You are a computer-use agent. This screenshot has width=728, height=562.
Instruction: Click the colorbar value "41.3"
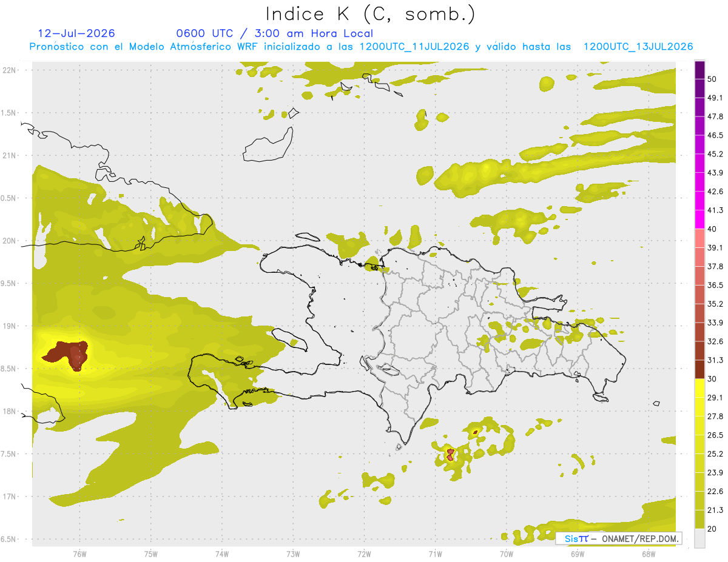715,211
